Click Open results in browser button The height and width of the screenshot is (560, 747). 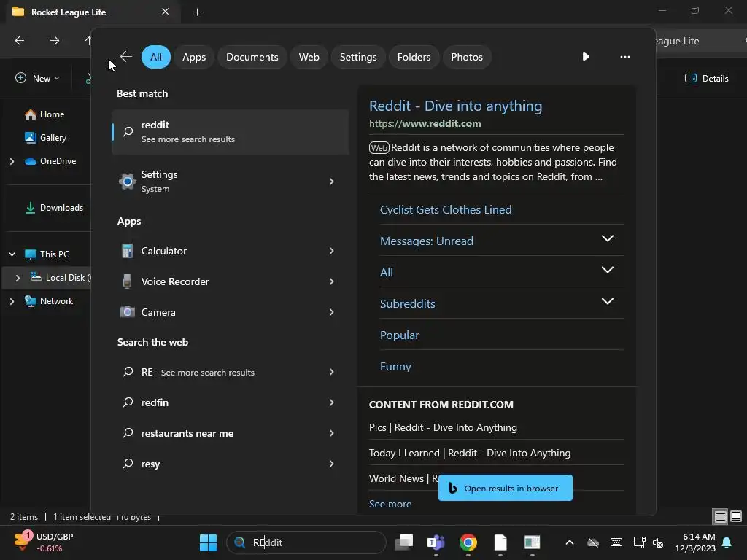(x=505, y=488)
